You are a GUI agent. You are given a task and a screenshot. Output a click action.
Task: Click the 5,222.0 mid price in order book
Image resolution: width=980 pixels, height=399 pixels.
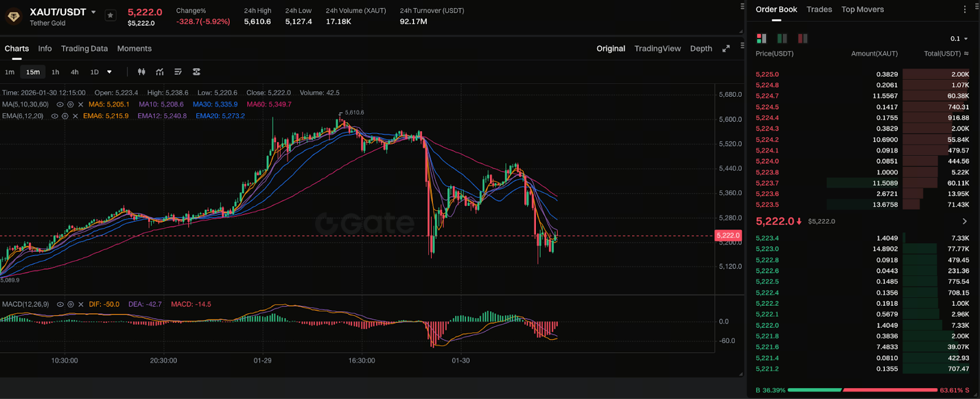point(775,221)
